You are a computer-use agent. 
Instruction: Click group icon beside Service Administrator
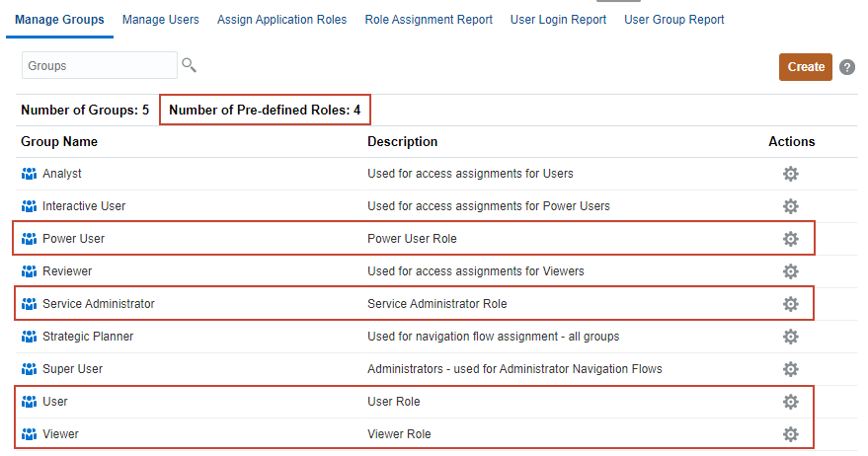(x=29, y=304)
